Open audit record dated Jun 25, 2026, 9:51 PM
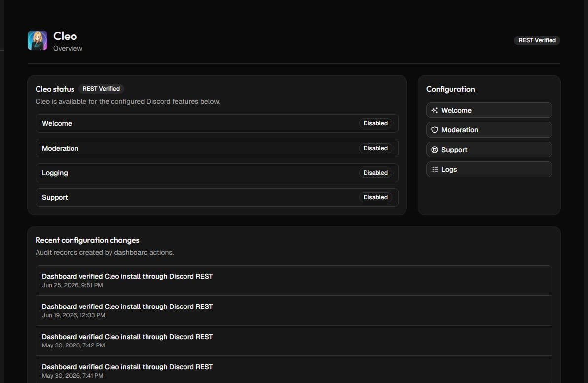The height and width of the screenshot is (383, 588). pyautogui.click(x=294, y=281)
